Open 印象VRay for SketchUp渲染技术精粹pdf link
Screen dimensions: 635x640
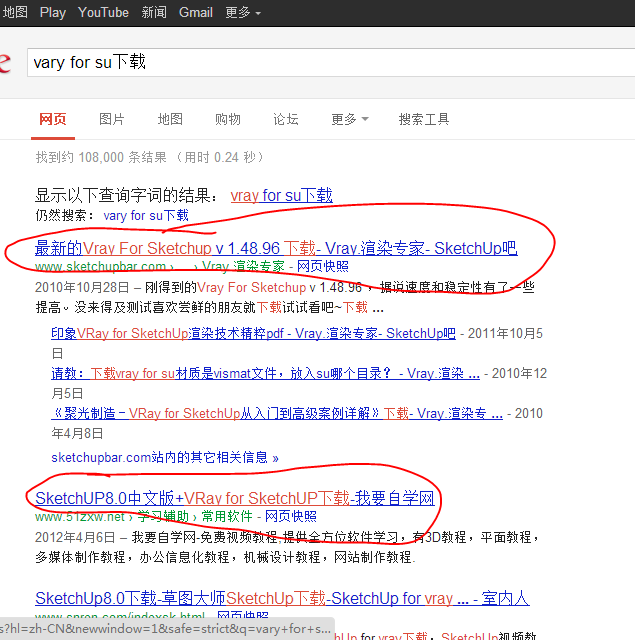253,333
